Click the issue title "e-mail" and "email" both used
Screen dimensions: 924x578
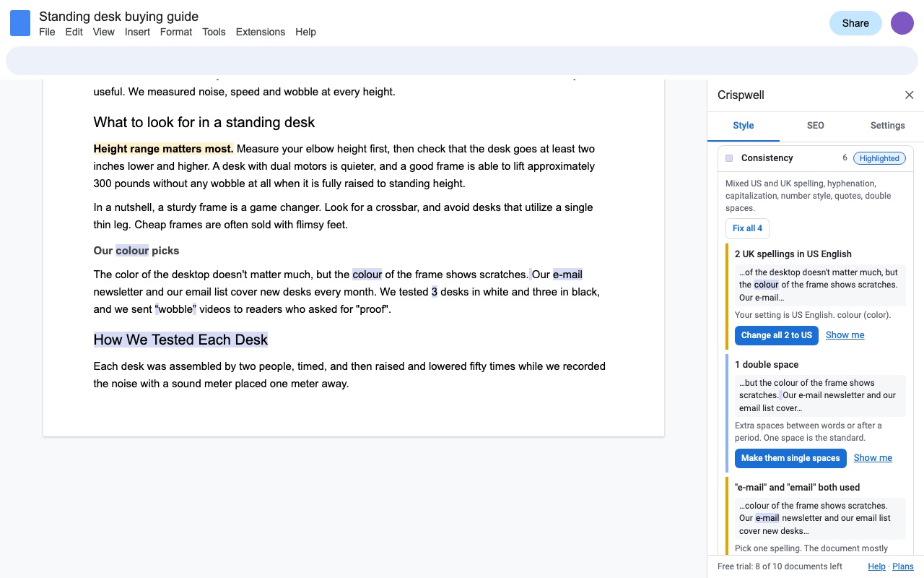[797, 488]
